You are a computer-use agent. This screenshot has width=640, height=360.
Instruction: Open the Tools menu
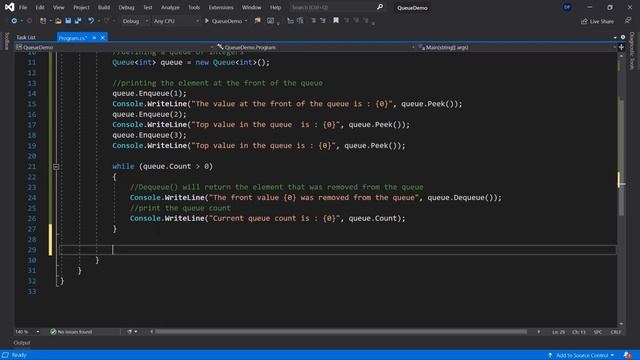pos(194,7)
